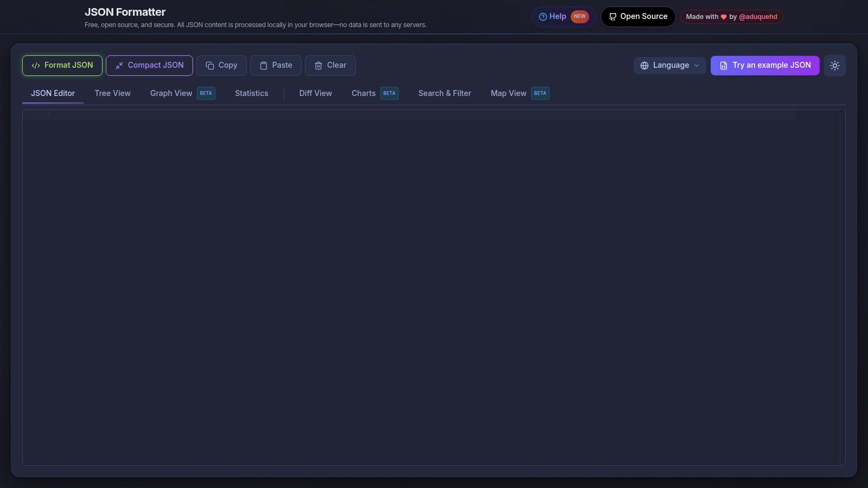The height and width of the screenshot is (488, 868).
Task: Open the Search & Filter tab
Action: (444, 93)
